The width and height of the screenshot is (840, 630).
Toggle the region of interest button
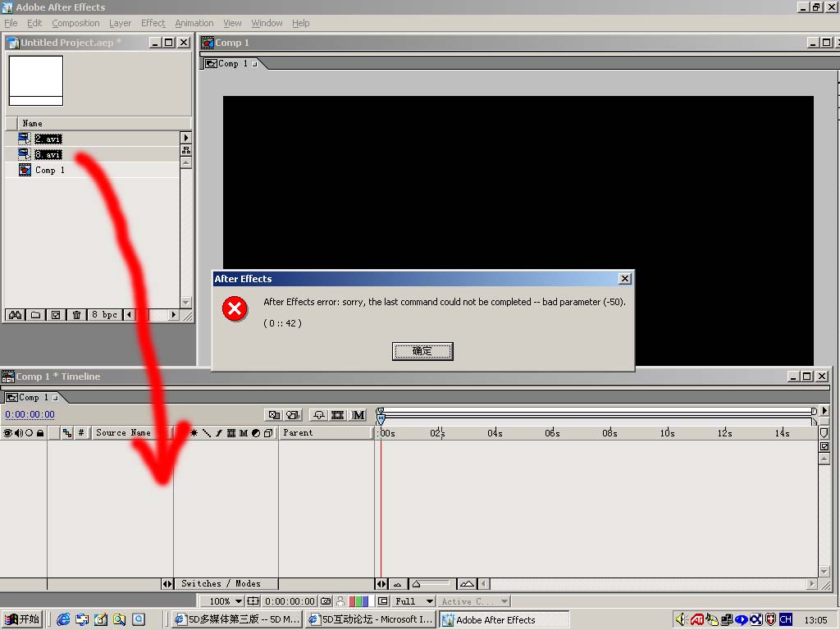coord(382,601)
